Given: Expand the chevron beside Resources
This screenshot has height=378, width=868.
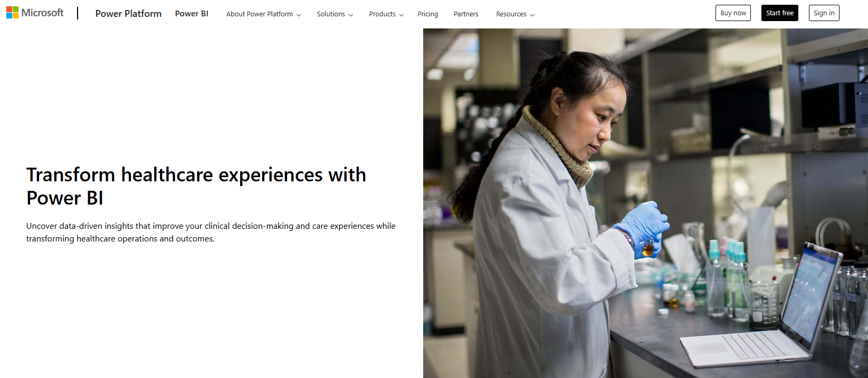Looking at the screenshot, I should pos(532,15).
